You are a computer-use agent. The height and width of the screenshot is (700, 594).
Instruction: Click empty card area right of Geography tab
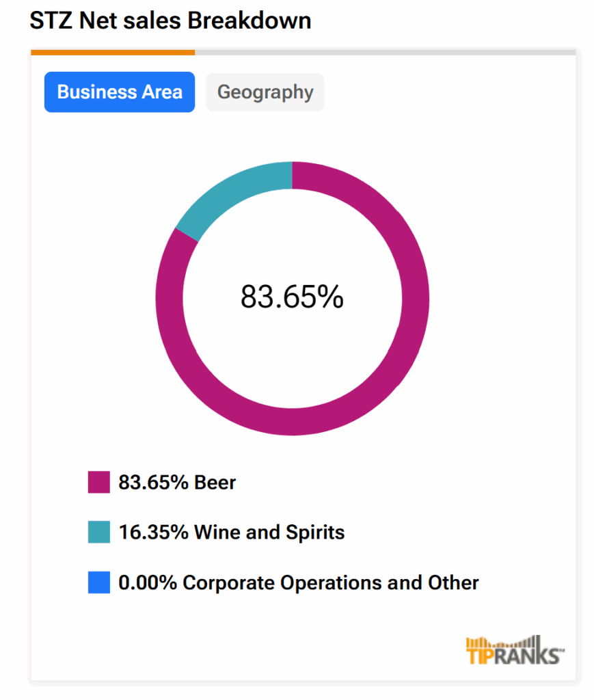point(444,92)
